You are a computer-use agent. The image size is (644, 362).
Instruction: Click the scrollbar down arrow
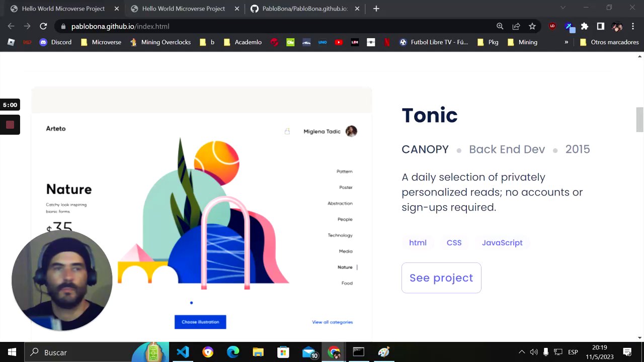pos(639,338)
